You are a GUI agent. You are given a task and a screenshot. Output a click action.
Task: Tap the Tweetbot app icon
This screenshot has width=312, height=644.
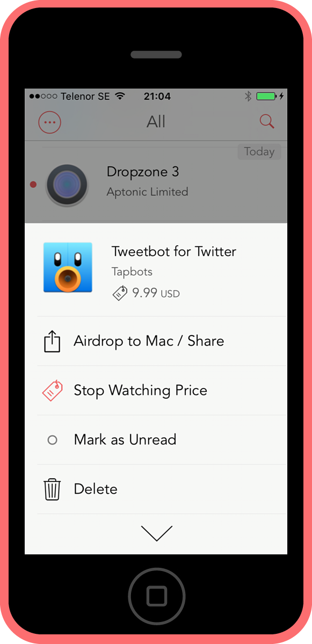[x=68, y=267]
